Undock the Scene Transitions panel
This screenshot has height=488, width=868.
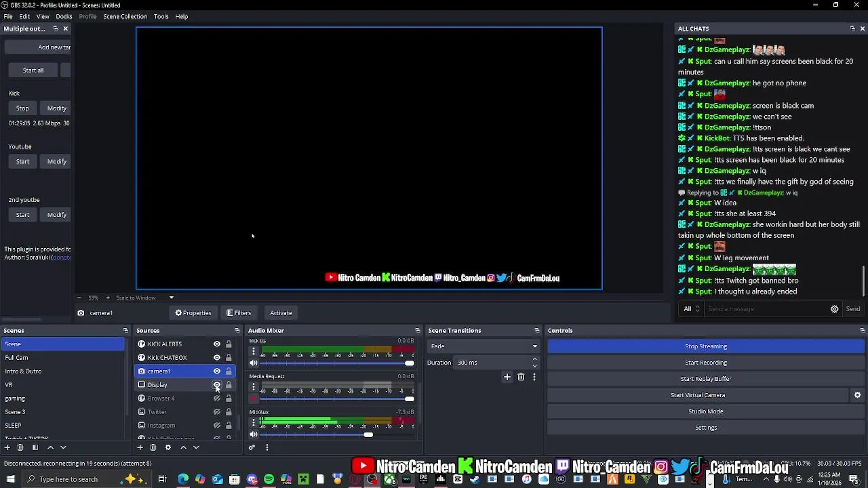(x=537, y=331)
